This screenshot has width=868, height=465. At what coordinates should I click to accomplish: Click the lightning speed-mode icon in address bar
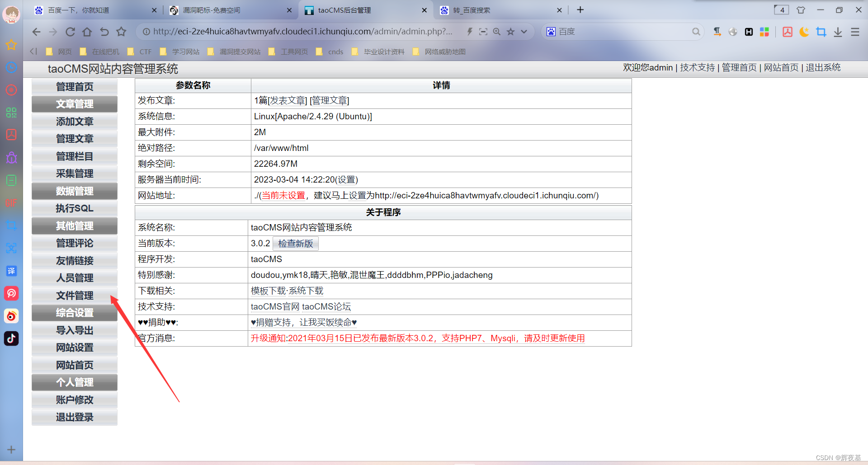[x=470, y=32]
